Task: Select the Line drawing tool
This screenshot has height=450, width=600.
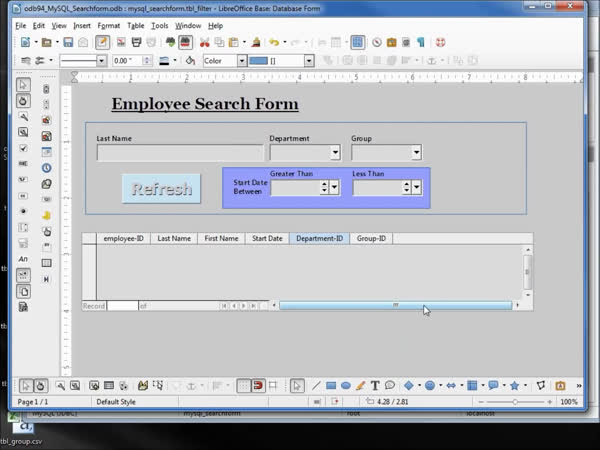Action: 316,385
